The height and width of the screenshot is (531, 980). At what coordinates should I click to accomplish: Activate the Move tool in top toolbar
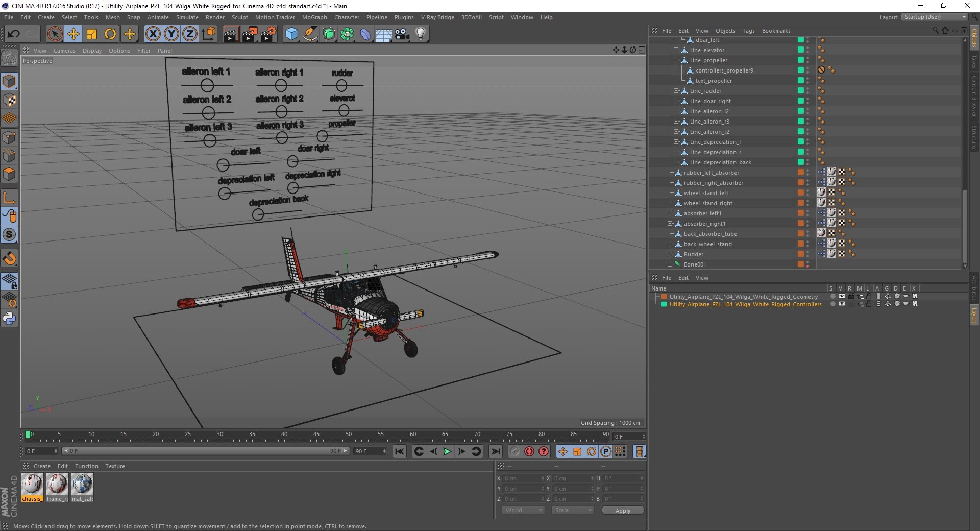(x=73, y=34)
